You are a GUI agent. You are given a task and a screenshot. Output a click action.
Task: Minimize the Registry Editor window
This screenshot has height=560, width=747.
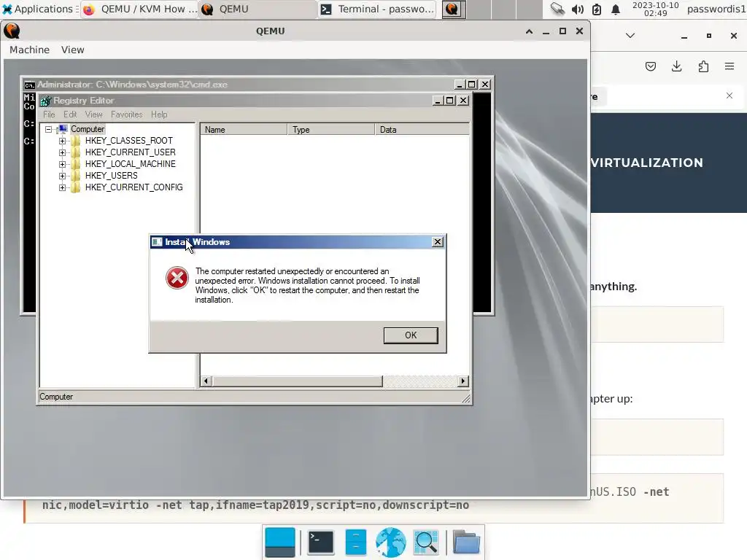click(438, 101)
